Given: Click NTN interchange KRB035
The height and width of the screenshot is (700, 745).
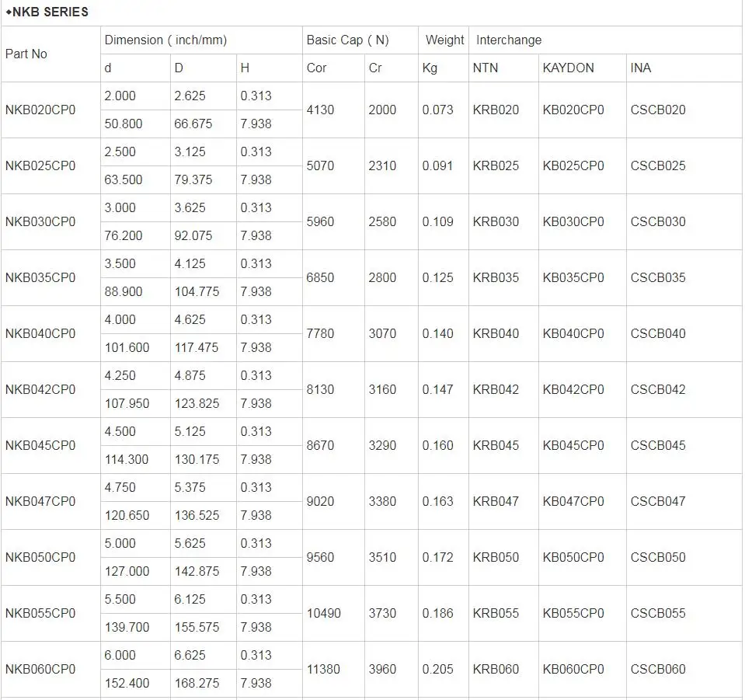Looking at the screenshot, I should pyautogui.click(x=496, y=277).
